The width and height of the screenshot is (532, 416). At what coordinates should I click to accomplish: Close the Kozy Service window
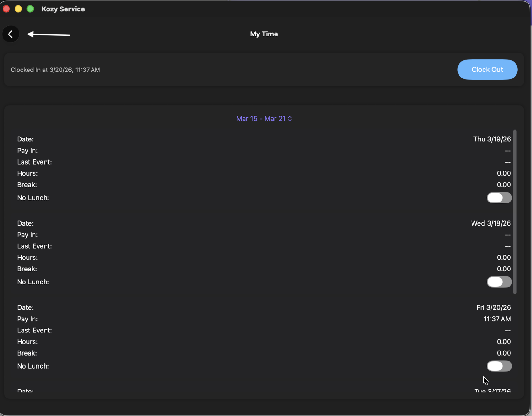tap(6, 9)
